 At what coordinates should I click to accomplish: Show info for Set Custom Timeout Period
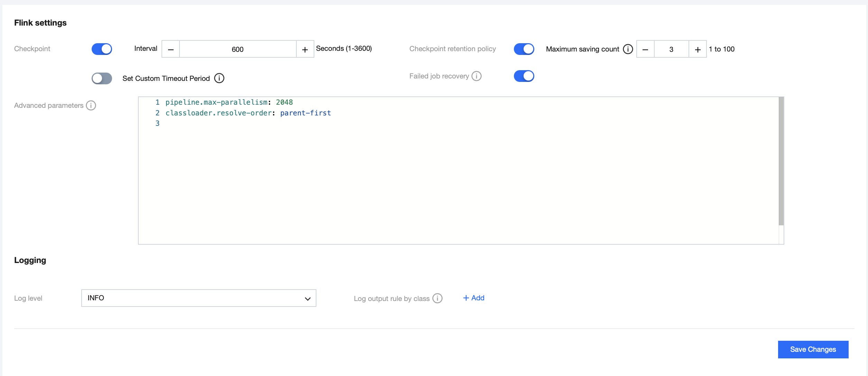pyautogui.click(x=219, y=78)
